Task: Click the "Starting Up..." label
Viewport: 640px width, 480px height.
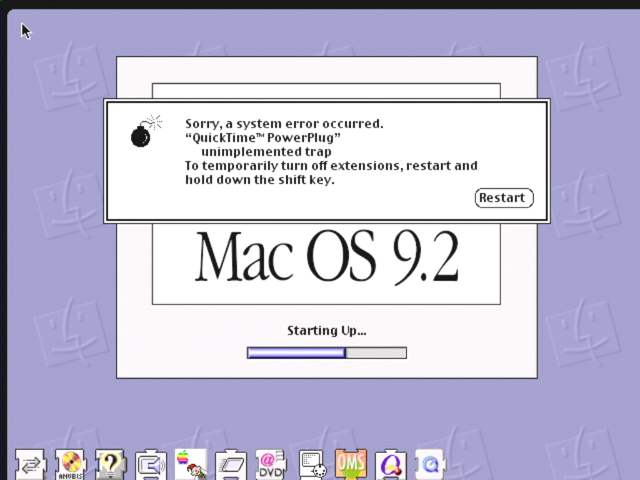Action: pyautogui.click(x=327, y=331)
